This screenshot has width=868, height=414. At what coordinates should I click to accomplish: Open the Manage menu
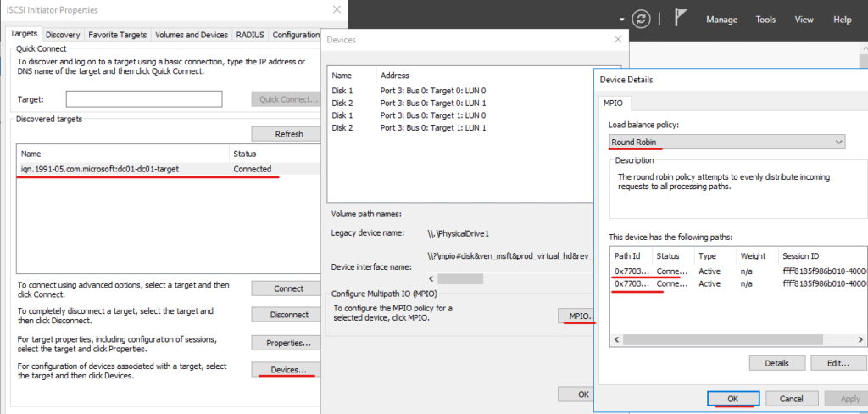pyautogui.click(x=722, y=20)
